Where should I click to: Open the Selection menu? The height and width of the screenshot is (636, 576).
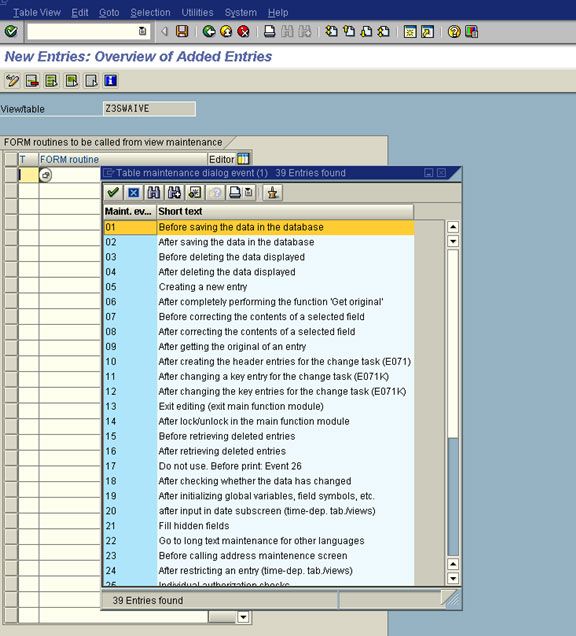[x=150, y=13]
